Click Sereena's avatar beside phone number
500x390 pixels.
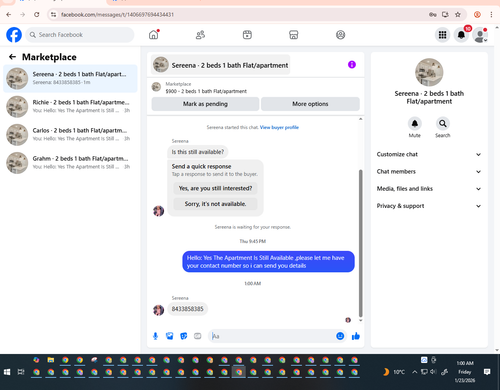(x=158, y=310)
